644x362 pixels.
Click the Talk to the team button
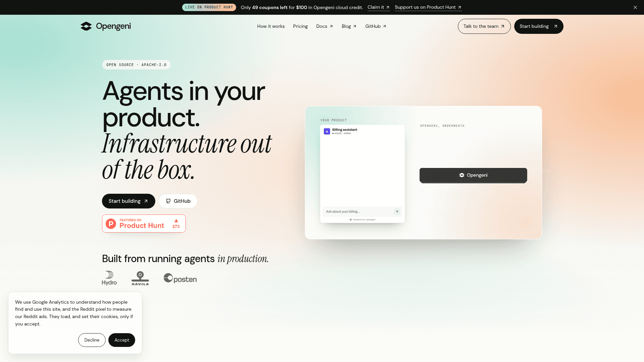[x=484, y=26]
